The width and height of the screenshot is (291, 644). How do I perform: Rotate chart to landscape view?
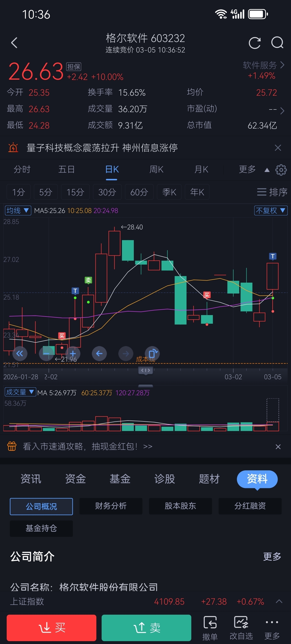[152, 353]
